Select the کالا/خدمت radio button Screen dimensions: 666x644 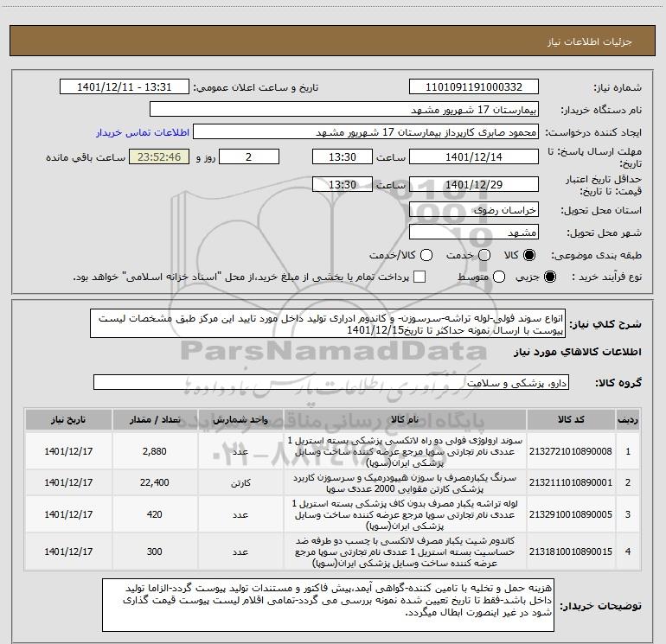tap(426, 255)
